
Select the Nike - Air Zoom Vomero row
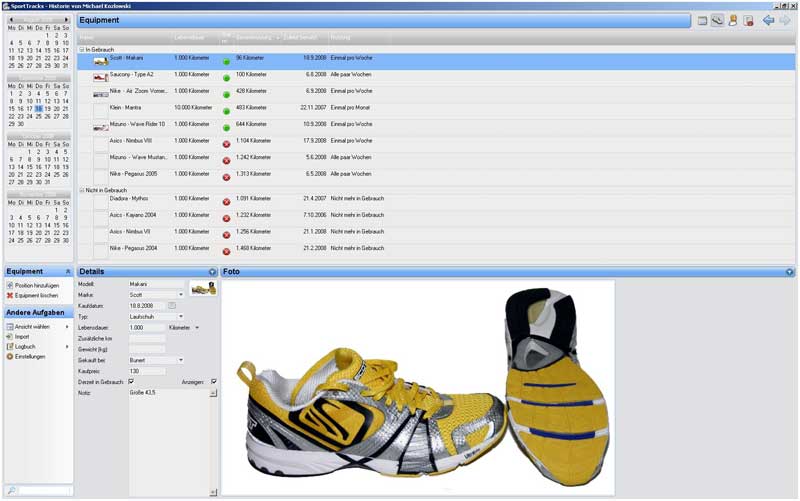click(x=436, y=94)
